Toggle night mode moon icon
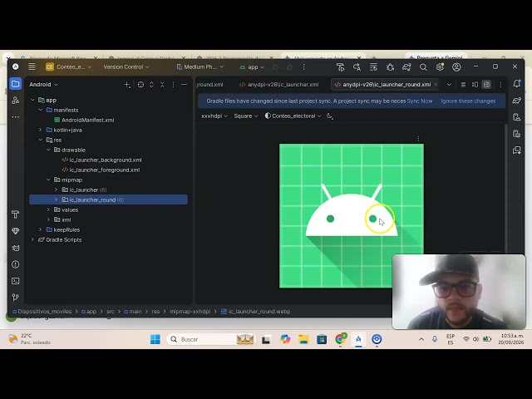This screenshot has height=399, width=532. (329, 116)
